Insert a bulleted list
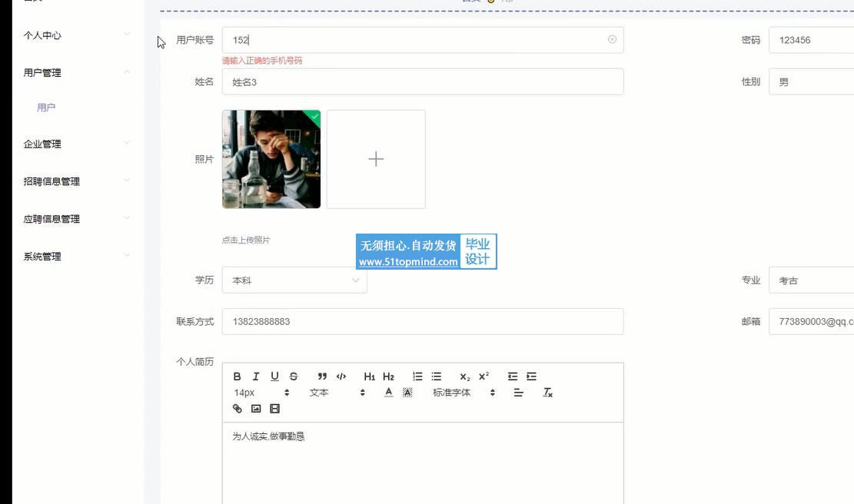The image size is (854, 504). (x=437, y=376)
